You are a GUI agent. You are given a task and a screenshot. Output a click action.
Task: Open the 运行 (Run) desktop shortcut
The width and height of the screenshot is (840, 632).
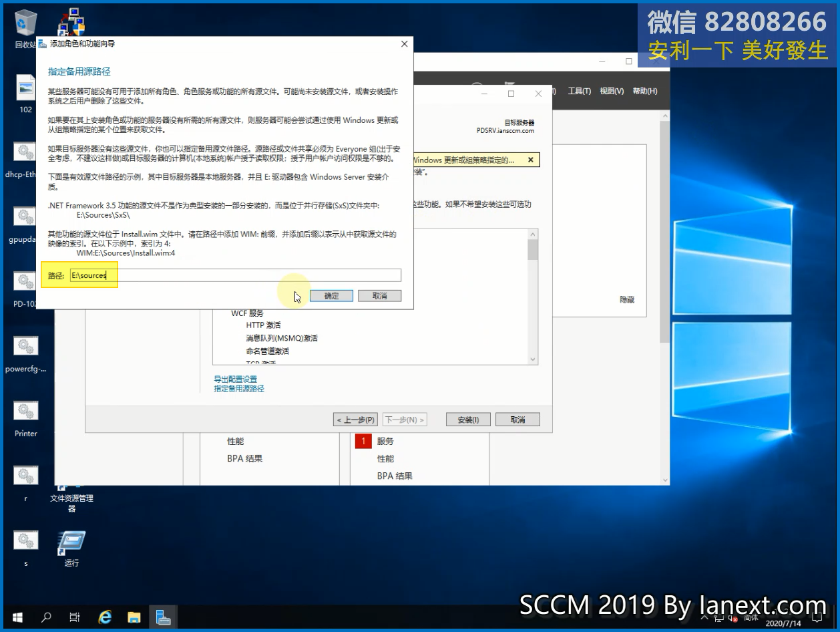[71, 548]
